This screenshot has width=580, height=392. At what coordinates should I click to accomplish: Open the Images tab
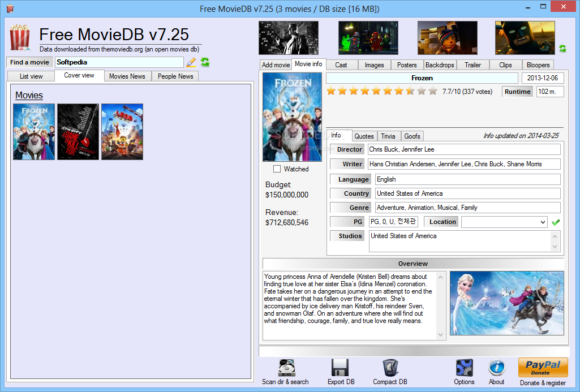pyautogui.click(x=375, y=64)
